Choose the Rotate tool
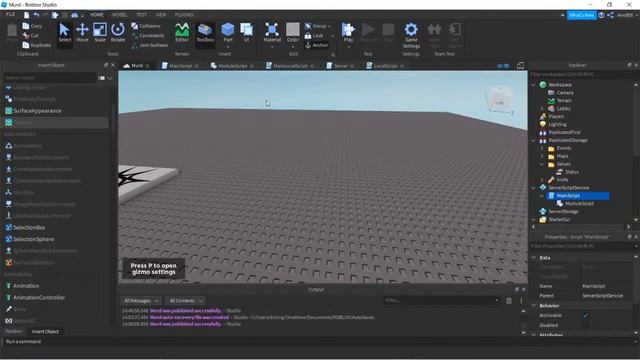The image size is (640, 360). click(118, 33)
